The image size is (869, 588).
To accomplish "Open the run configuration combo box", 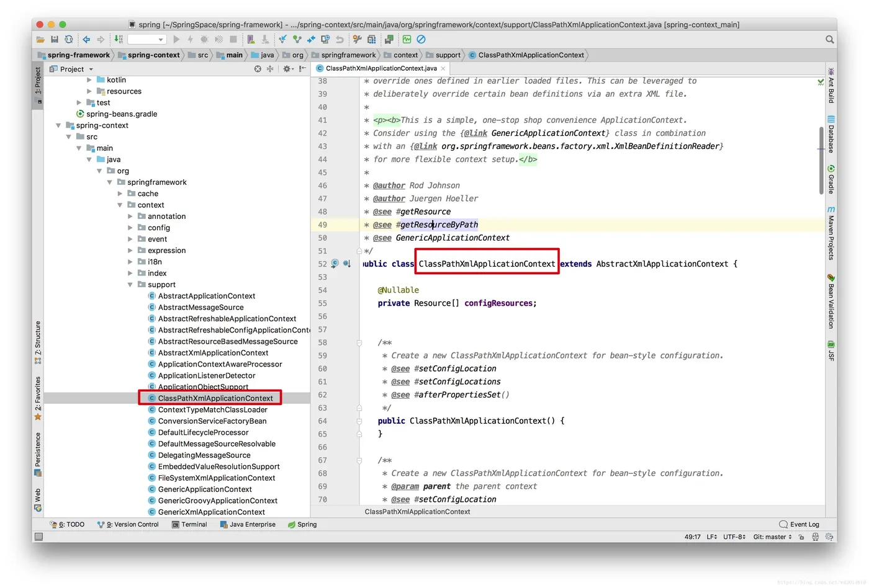I will coord(147,39).
